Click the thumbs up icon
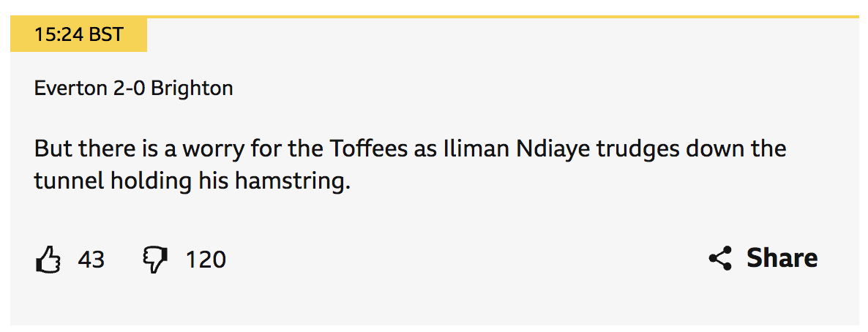868x332 pixels. point(48,260)
